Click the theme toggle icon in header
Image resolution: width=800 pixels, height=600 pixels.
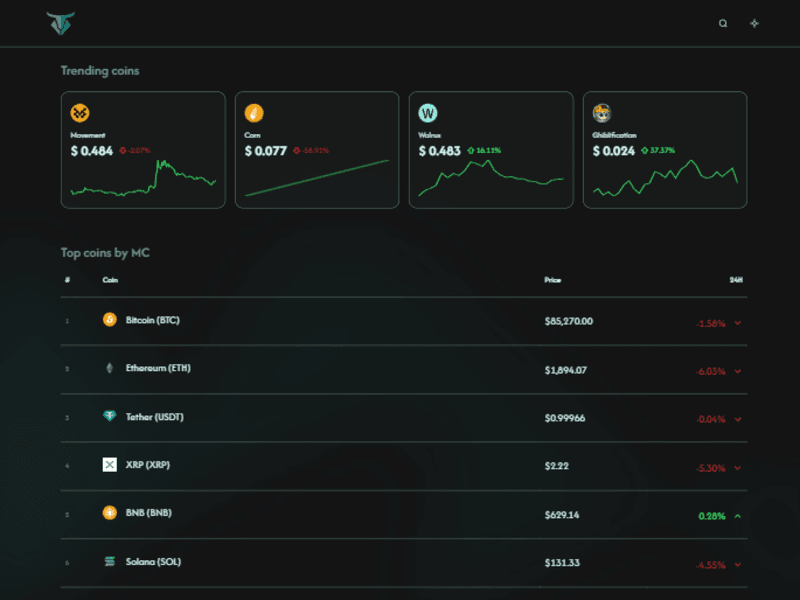(x=754, y=23)
